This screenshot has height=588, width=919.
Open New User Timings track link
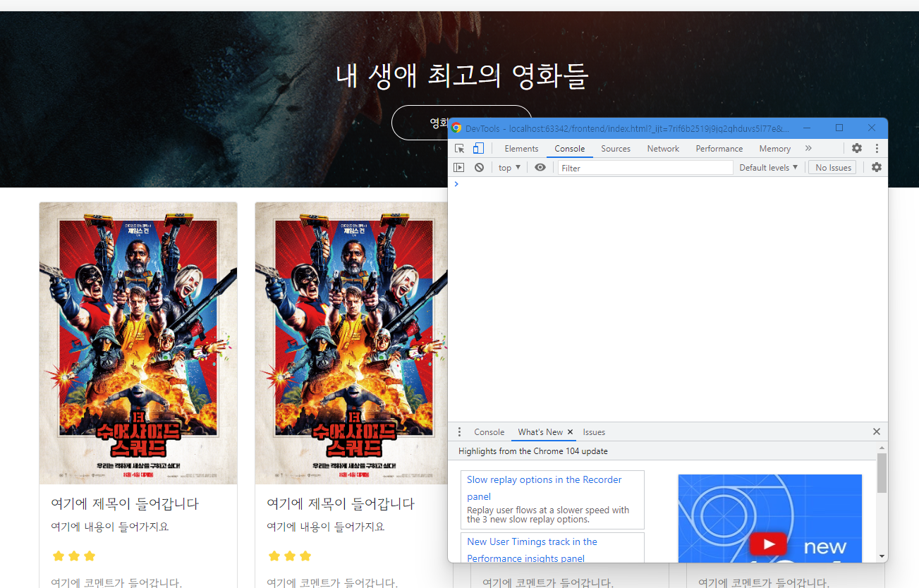532,550
